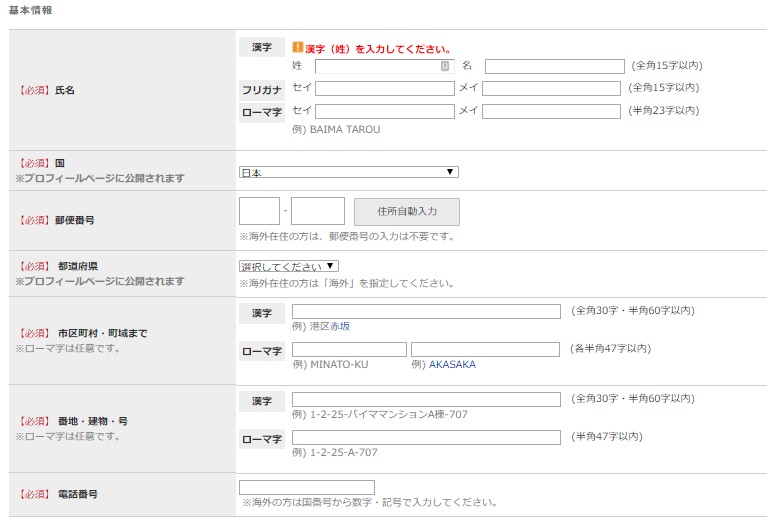Viewport: 771px width, 523px height.
Task: Click the first 郵便番号 postal code box
Action: click(259, 211)
